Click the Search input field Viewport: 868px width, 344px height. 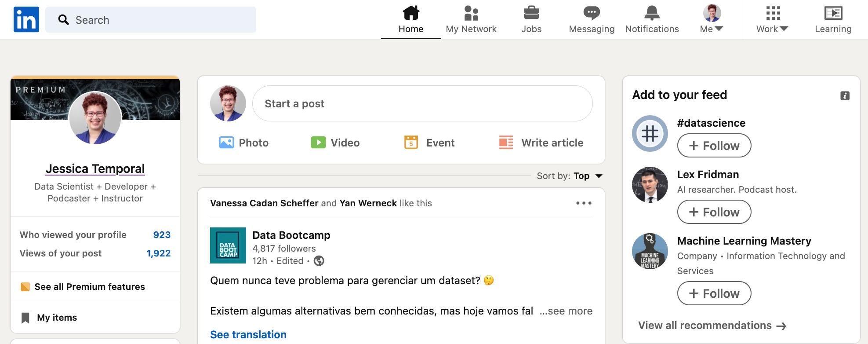click(151, 20)
